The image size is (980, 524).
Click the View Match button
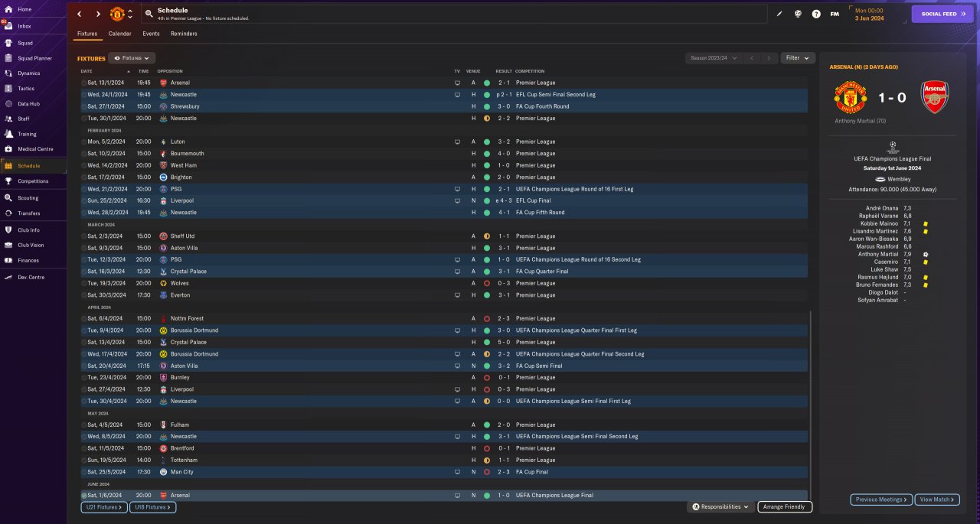coord(936,500)
